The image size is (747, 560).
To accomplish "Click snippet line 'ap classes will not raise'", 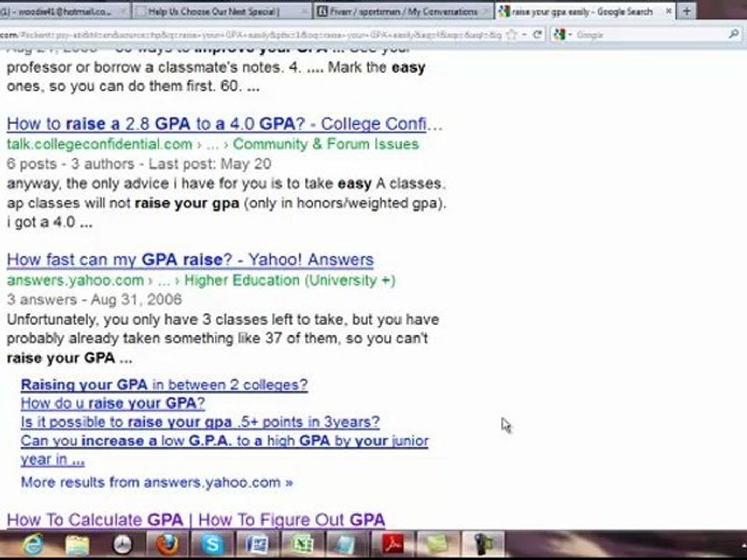I will coord(227,203).
